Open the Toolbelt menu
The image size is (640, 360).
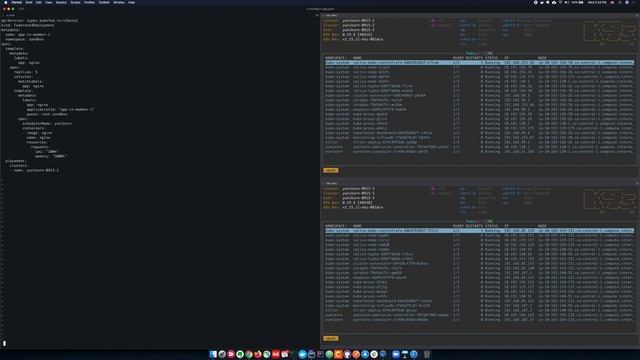[x=104, y=2]
